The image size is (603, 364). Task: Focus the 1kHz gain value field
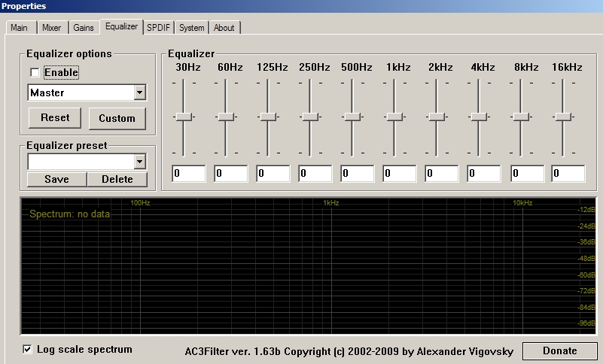point(400,174)
